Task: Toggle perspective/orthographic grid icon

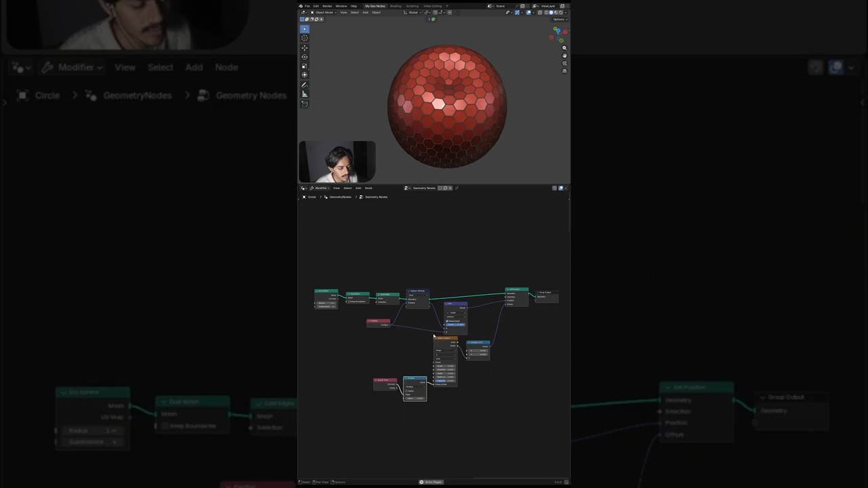Action: coord(564,70)
